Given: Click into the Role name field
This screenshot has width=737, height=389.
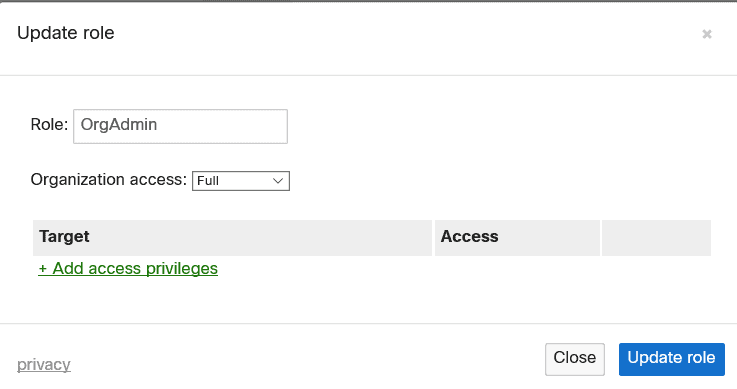Looking at the screenshot, I should click(x=180, y=126).
